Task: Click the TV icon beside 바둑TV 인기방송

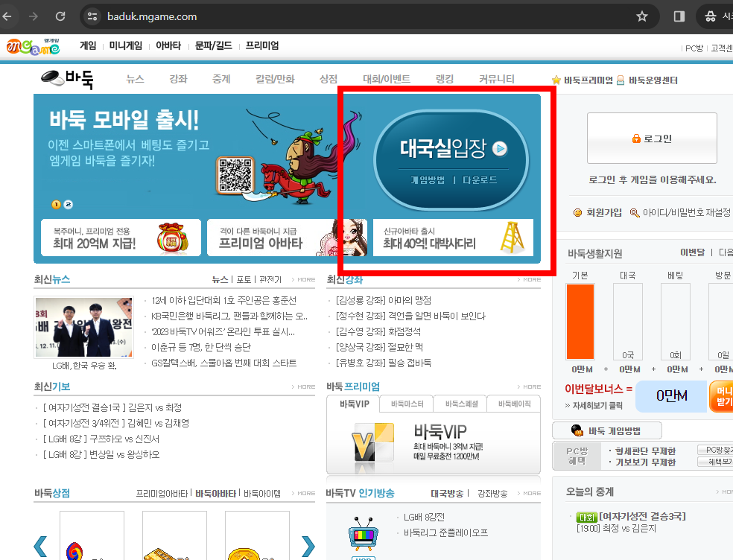Action: (362, 537)
